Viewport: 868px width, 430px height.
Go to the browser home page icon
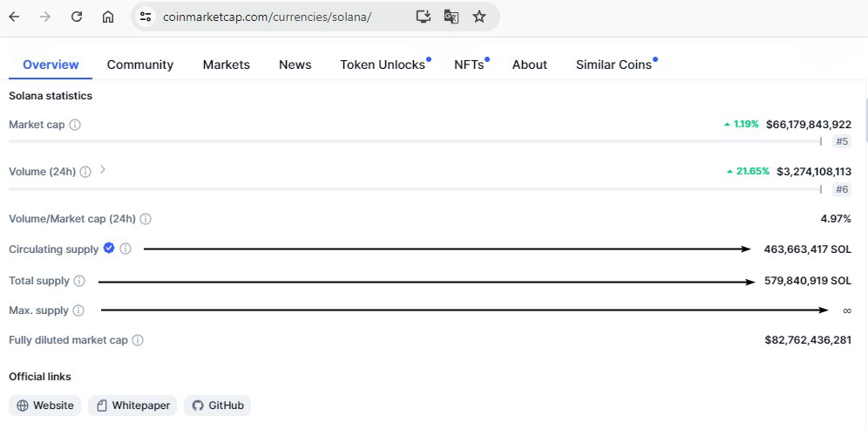pos(108,17)
